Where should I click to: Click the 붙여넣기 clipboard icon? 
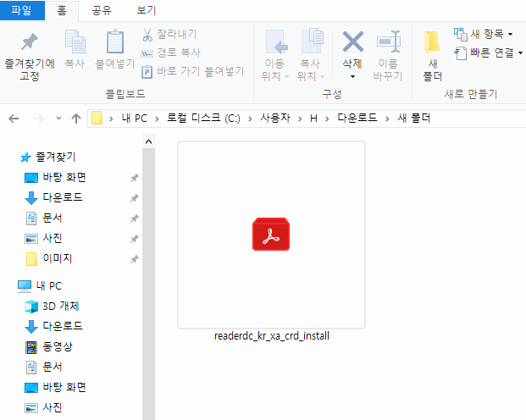(x=115, y=41)
